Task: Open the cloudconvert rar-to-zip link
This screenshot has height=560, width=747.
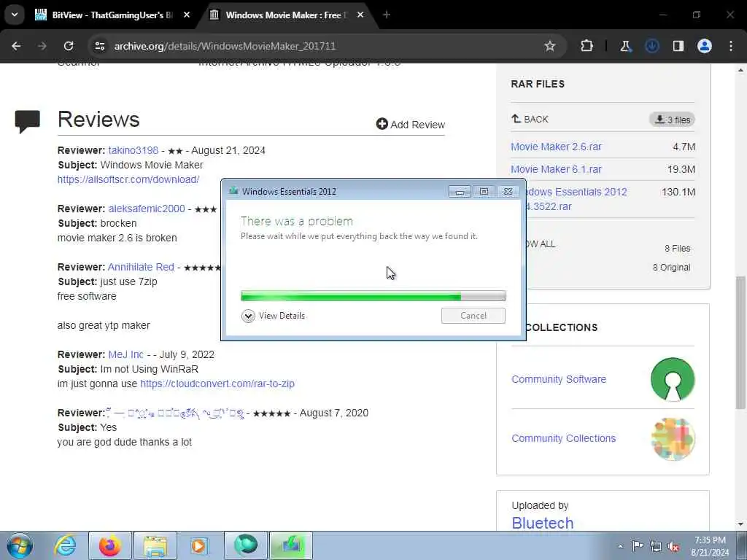Action: tap(217, 384)
